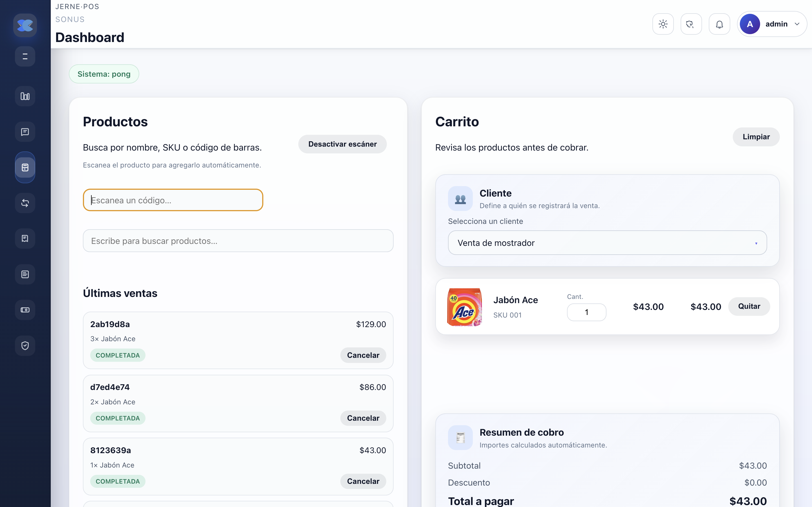Open the bookmarks section from the sidebar
Viewport: 812px width, 507px height.
(x=25, y=238)
